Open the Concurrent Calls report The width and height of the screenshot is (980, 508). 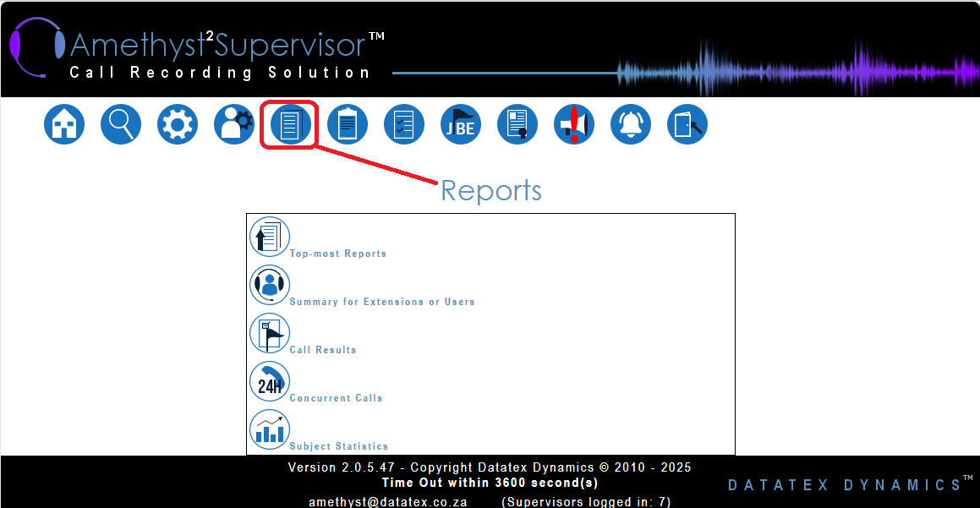336,398
